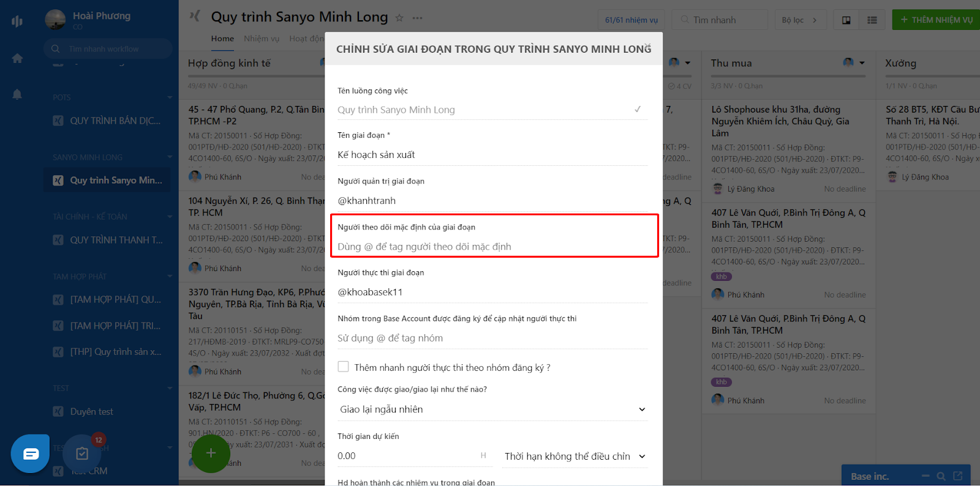Click Thời gian dự kiến 0.00 field
Screen dimensions: 980x486
tap(415, 456)
